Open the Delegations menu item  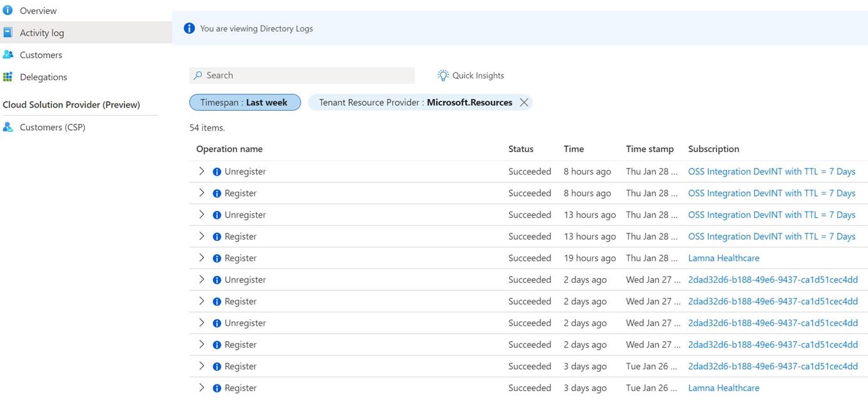tap(43, 77)
